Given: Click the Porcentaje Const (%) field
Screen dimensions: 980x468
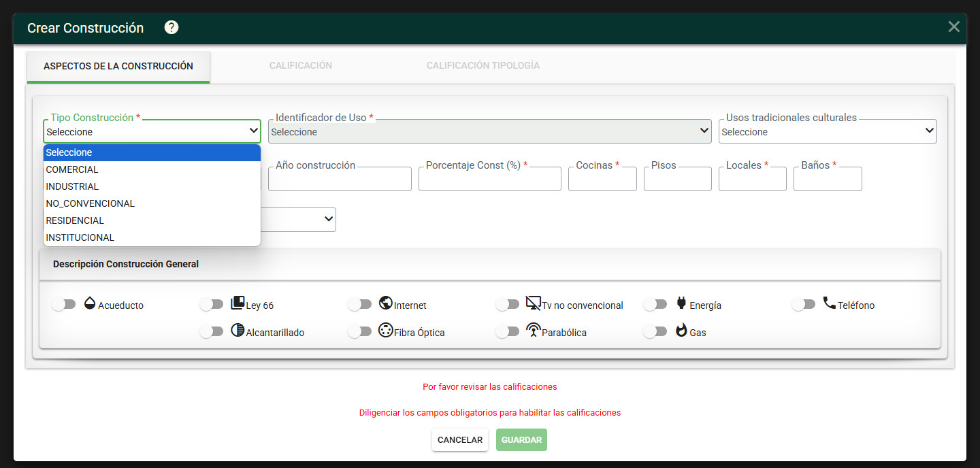Looking at the screenshot, I should pos(490,179).
